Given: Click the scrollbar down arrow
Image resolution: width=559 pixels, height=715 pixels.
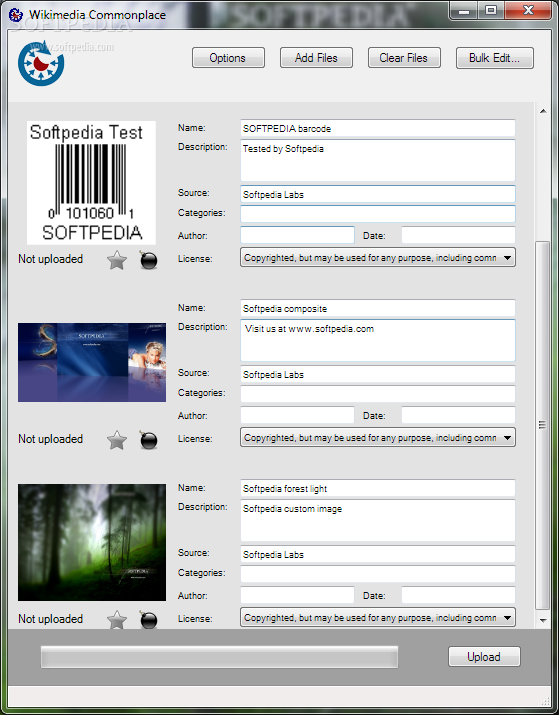Looking at the screenshot, I should [x=543, y=620].
